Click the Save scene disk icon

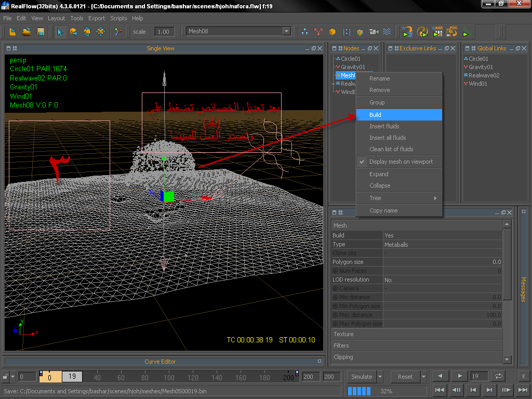coord(41,32)
